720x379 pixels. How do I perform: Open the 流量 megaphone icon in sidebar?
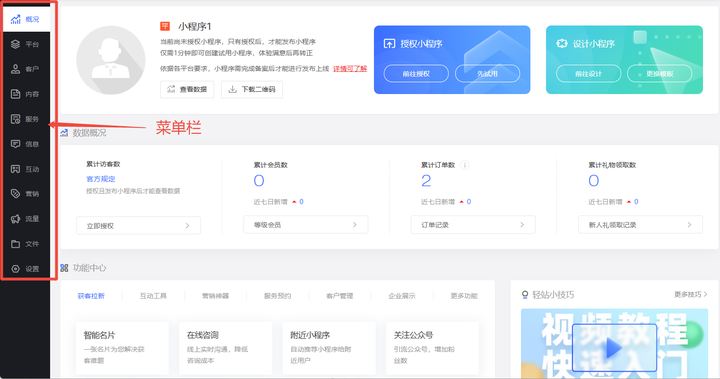click(16, 219)
